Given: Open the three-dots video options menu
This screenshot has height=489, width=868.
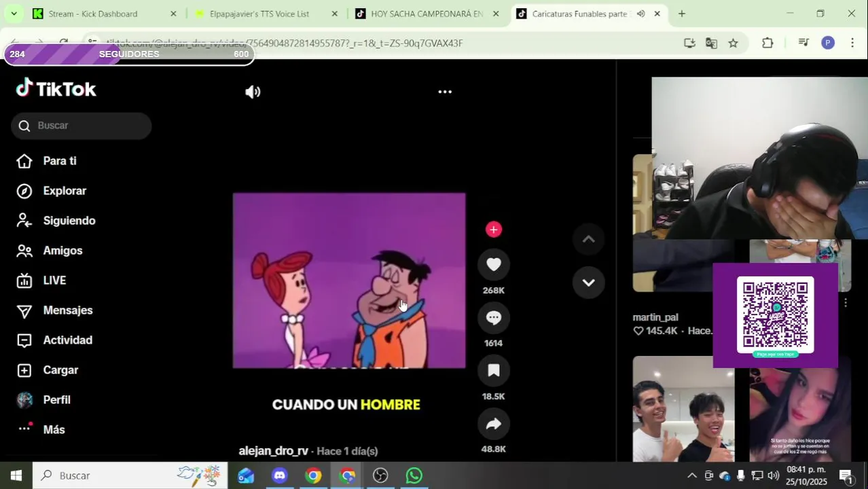Looking at the screenshot, I should [445, 92].
